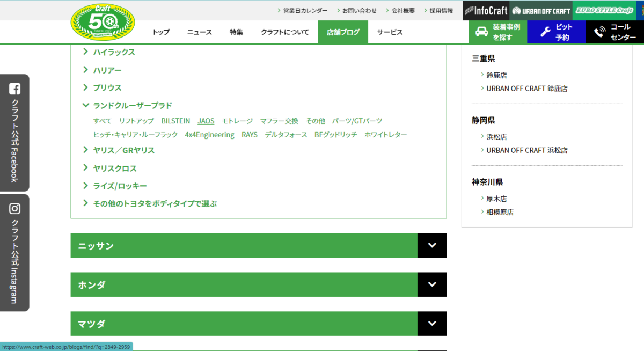Open the URBAN OFF CRAFT banner logo
This screenshot has height=351, width=644.
pos(540,10)
